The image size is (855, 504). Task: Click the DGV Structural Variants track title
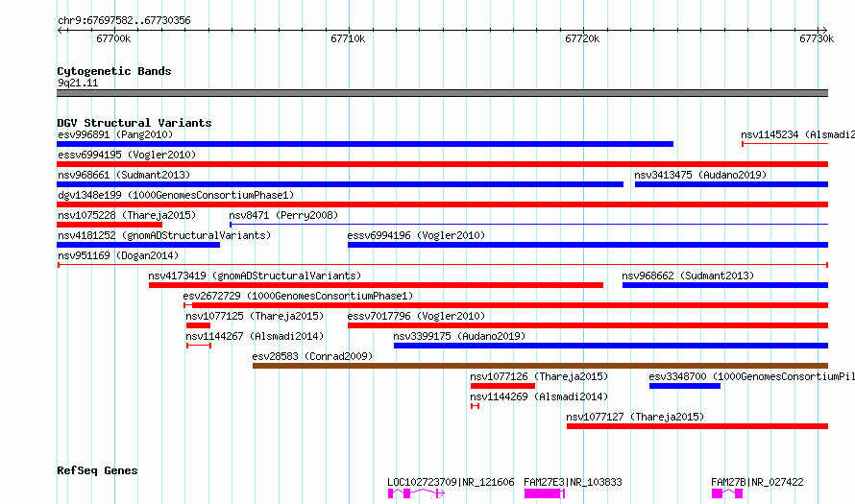tap(134, 123)
